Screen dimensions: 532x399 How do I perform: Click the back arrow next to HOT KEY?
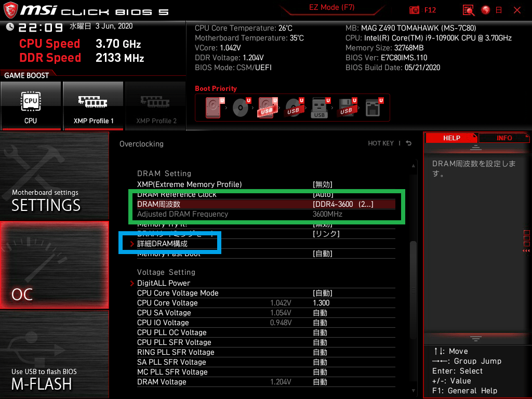click(x=409, y=143)
